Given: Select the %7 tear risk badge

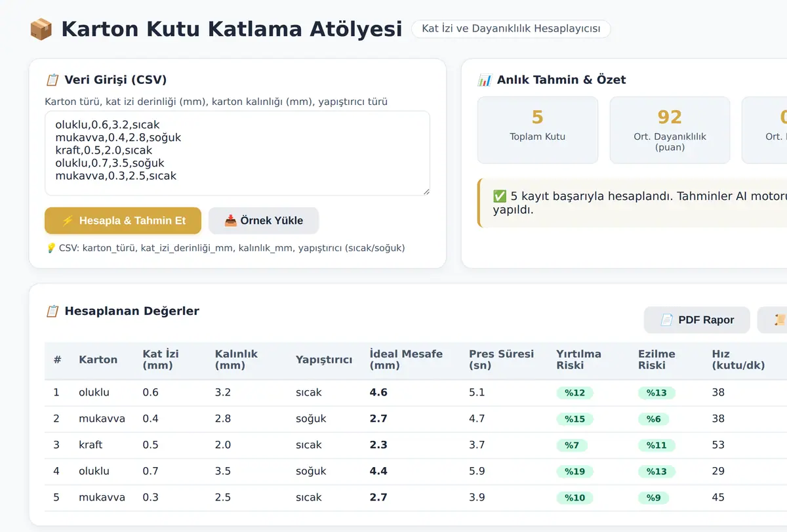Looking at the screenshot, I should pyautogui.click(x=572, y=445).
